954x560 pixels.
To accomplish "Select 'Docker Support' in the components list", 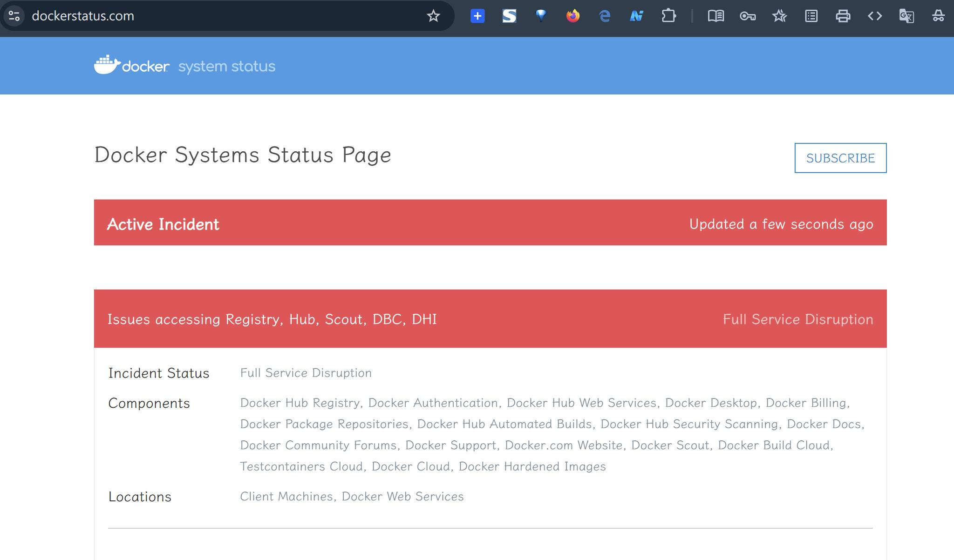I will [450, 445].
